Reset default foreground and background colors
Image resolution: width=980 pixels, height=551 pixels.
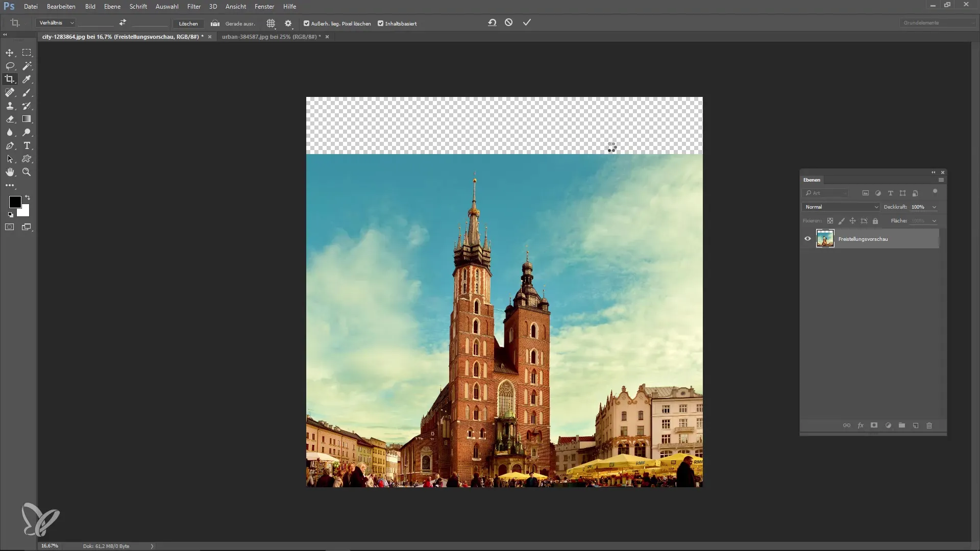pos(11,215)
